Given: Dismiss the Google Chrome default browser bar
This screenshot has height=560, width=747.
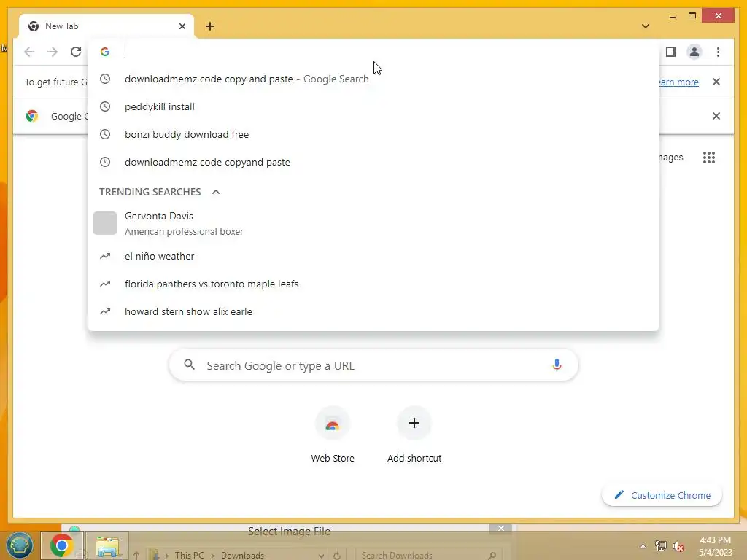Looking at the screenshot, I should pyautogui.click(x=716, y=116).
